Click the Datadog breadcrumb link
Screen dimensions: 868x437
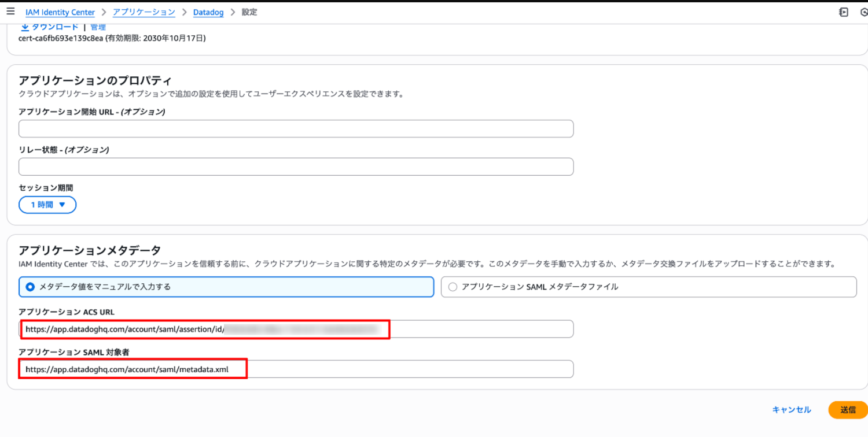pyautogui.click(x=208, y=12)
